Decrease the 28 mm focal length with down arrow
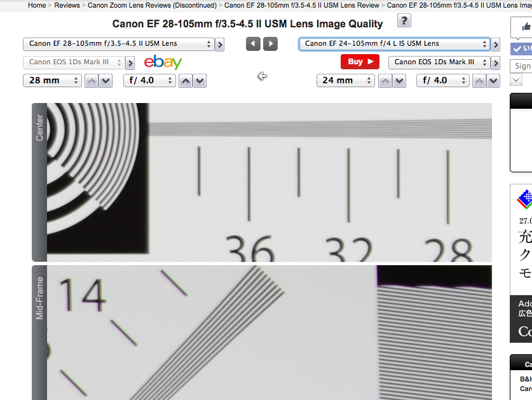Image resolution: width=532 pixels, height=400 pixels. pos(106,81)
